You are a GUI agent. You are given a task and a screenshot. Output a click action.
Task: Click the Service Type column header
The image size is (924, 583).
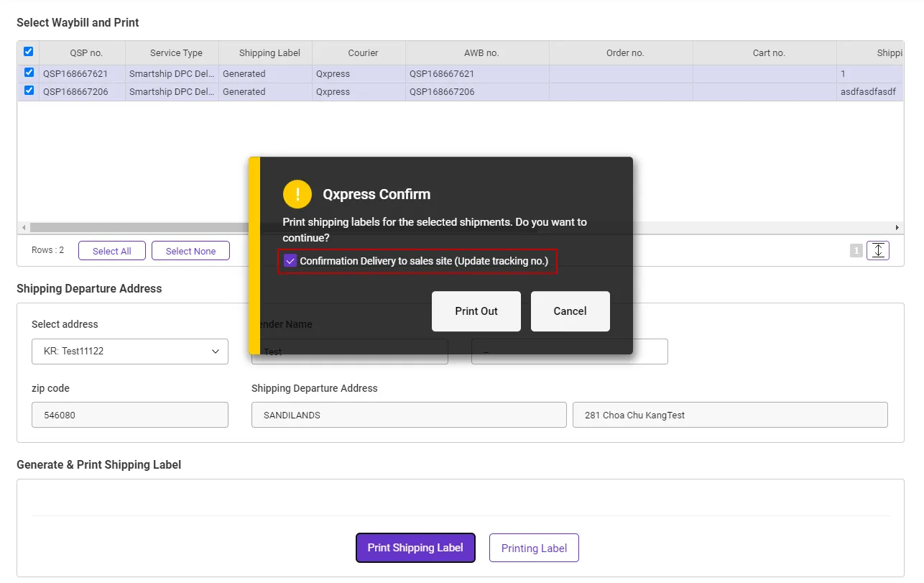coord(176,52)
